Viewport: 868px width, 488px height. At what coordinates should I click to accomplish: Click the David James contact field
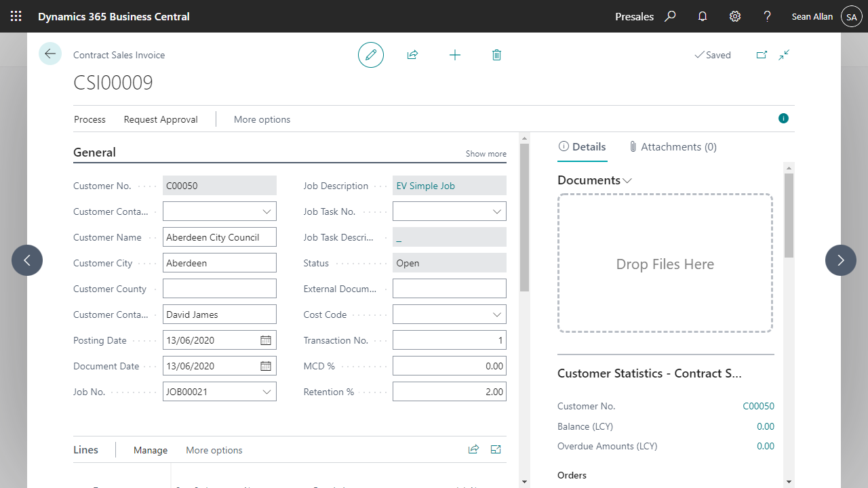tap(220, 314)
